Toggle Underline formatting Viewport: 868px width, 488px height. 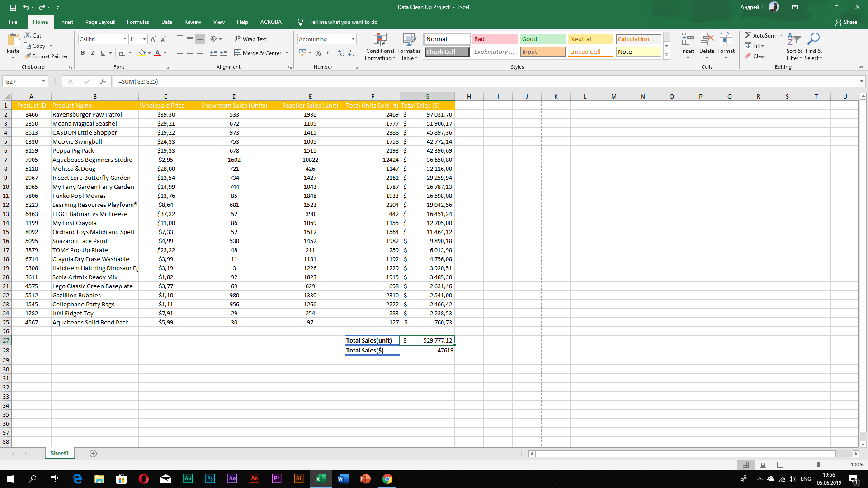coord(103,53)
